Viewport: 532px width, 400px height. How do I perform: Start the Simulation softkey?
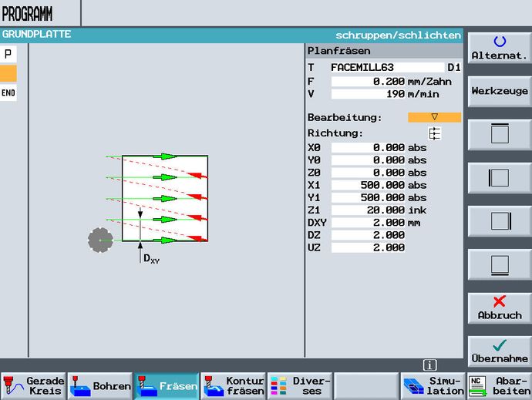click(433, 386)
